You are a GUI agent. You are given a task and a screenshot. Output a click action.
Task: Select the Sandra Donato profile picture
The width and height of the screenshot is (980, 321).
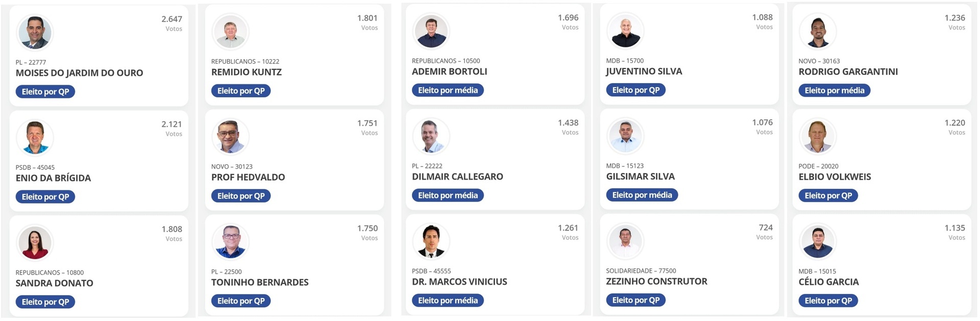coord(35,243)
